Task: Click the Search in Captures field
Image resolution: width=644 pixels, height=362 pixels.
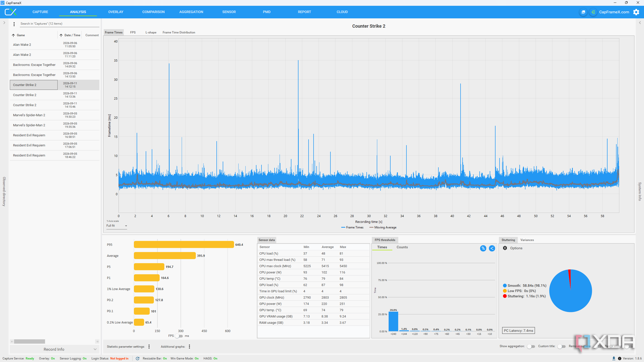Action: click(x=59, y=24)
